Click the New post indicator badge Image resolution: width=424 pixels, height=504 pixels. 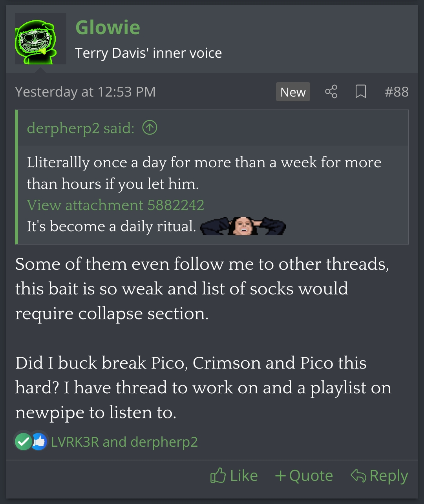[x=293, y=92]
